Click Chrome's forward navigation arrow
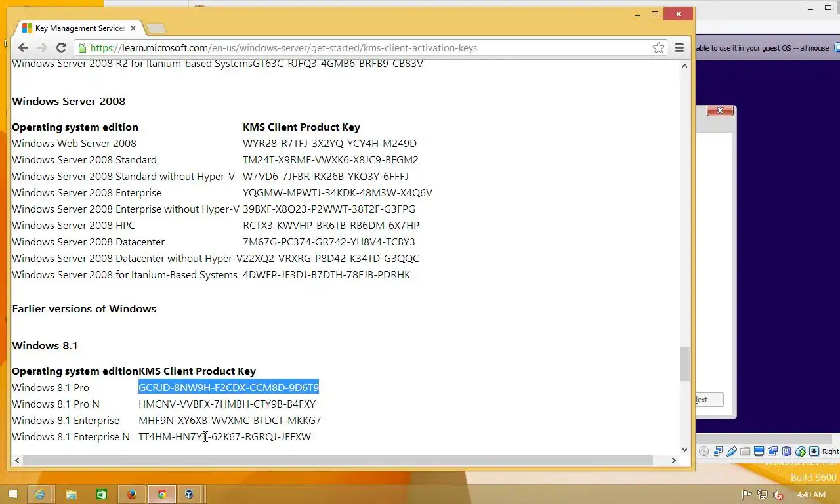 click(x=42, y=47)
